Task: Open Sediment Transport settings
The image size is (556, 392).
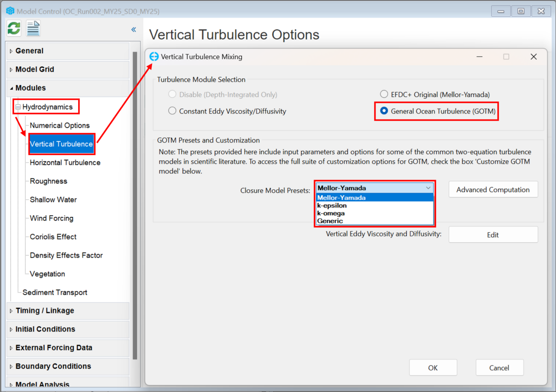Action: click(55, 292)
